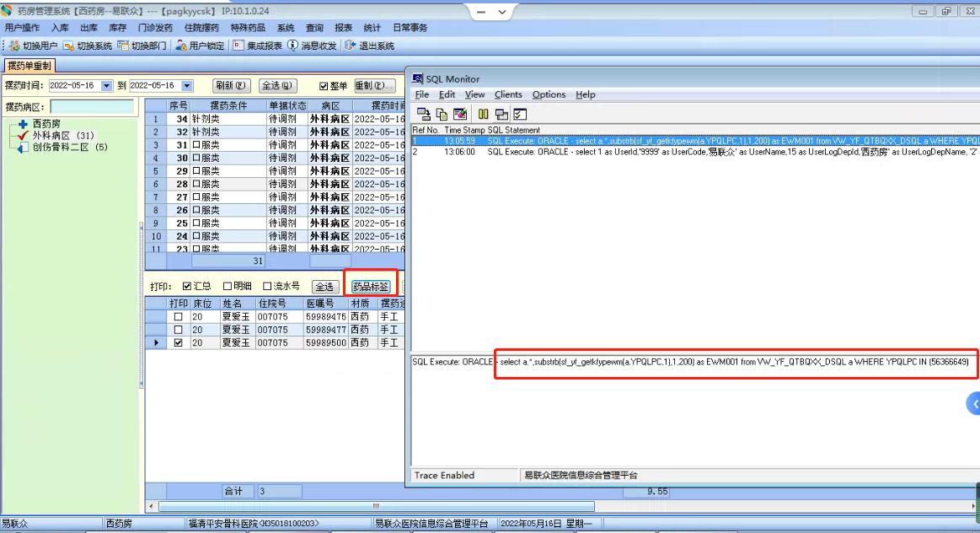Click the 摆药条件 column header
Image resolution: width=980 pixels, height=533 pixels.
point(228,105)
